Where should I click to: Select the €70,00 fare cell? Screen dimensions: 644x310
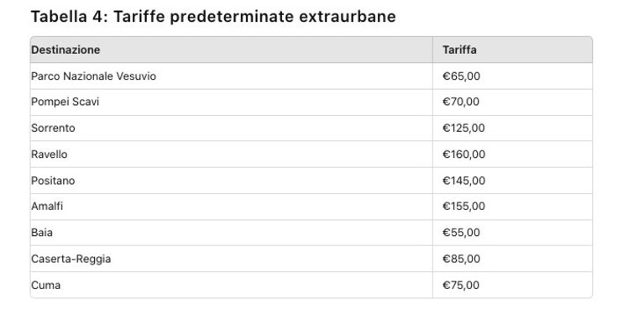coord(512,102)
